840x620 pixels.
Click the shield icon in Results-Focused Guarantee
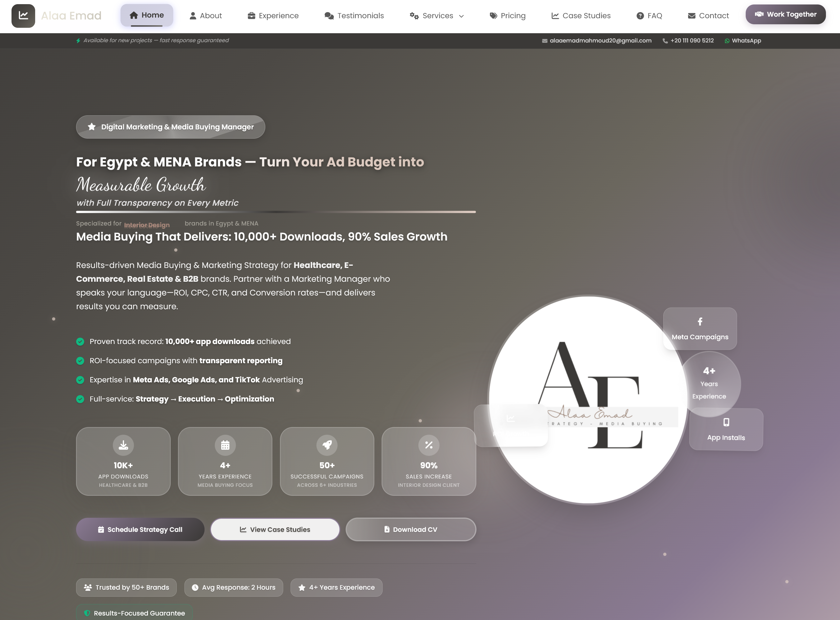coord(87,613)
